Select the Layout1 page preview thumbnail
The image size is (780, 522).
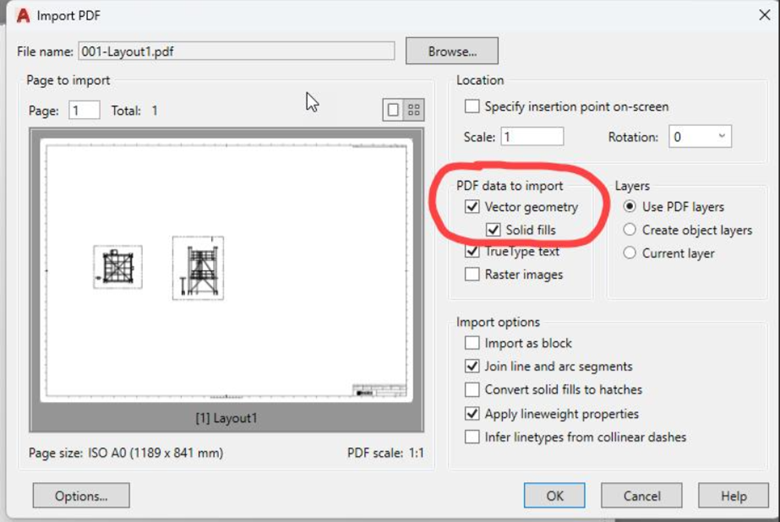coord(226,270)
